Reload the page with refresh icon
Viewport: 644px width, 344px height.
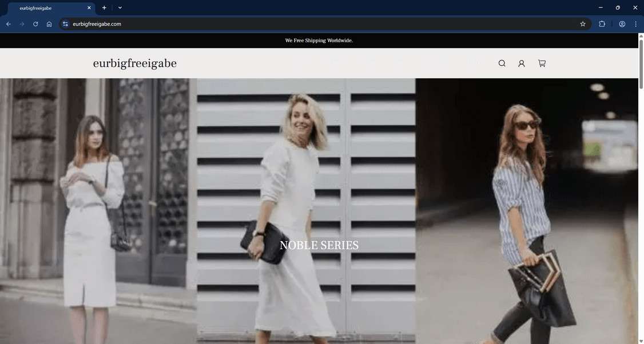35,24
